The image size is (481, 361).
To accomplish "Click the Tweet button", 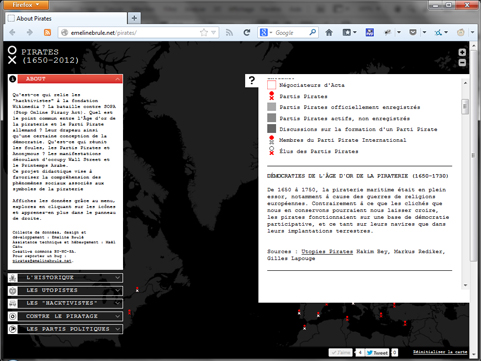I will tap(377, 352).
